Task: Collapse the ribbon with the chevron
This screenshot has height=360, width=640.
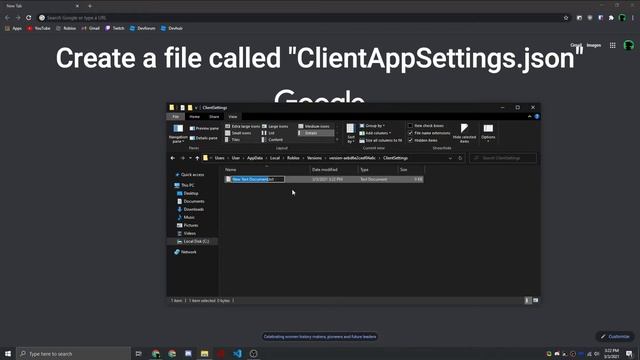Action: pos(530,117)
